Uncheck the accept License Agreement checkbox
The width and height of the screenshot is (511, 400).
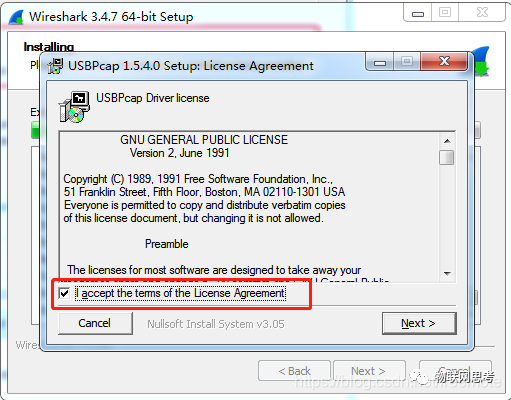point(64,293)
